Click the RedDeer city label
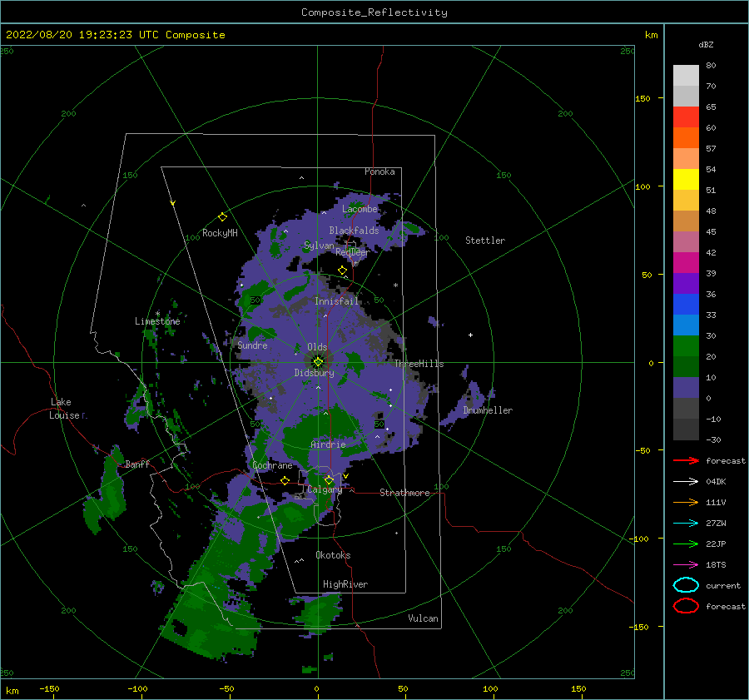This screenshot has width=749, height=700. tap(353, 252)
